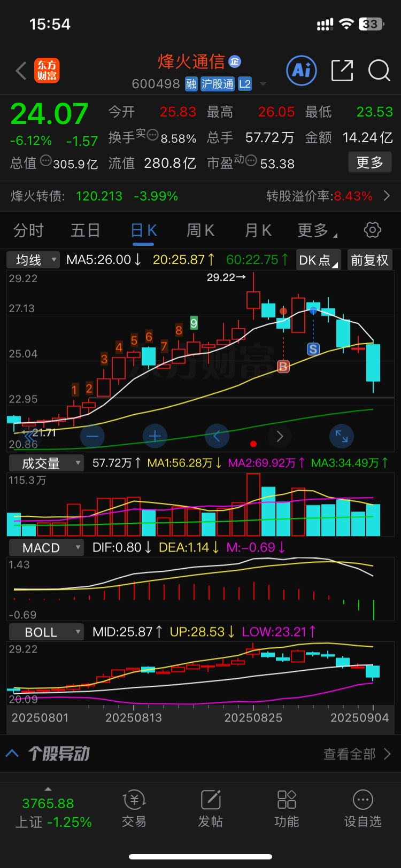Image resolution: width=401 pixels, height=868 pixels.
Task: Tap date label 20250825
Action: click(253, 718)
